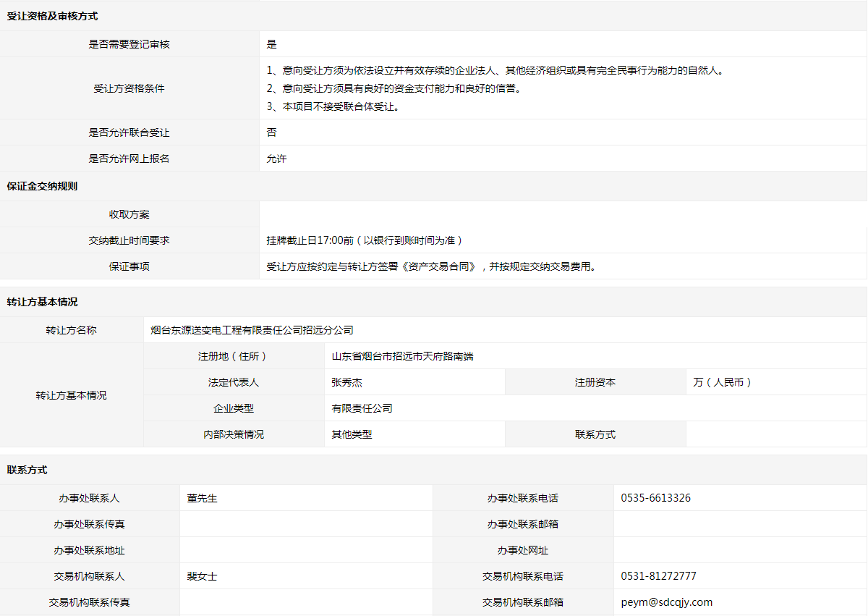Click the 内部决策情况 value 其他类型

352,434
